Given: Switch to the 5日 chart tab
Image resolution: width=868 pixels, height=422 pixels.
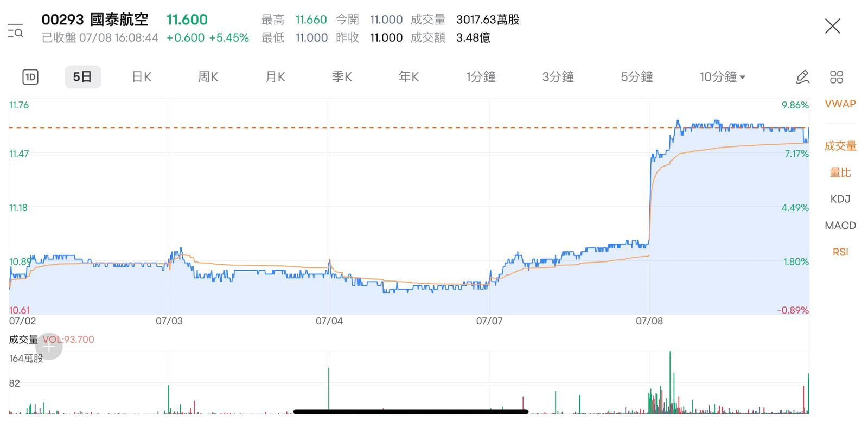Looking at the screenshot, I should coord(82,77).
